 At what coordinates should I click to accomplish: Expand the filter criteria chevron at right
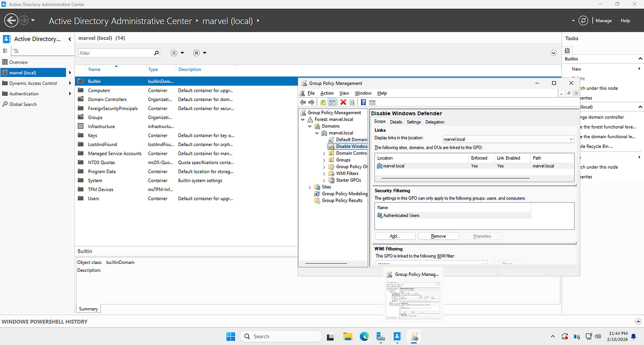[554, 53]
